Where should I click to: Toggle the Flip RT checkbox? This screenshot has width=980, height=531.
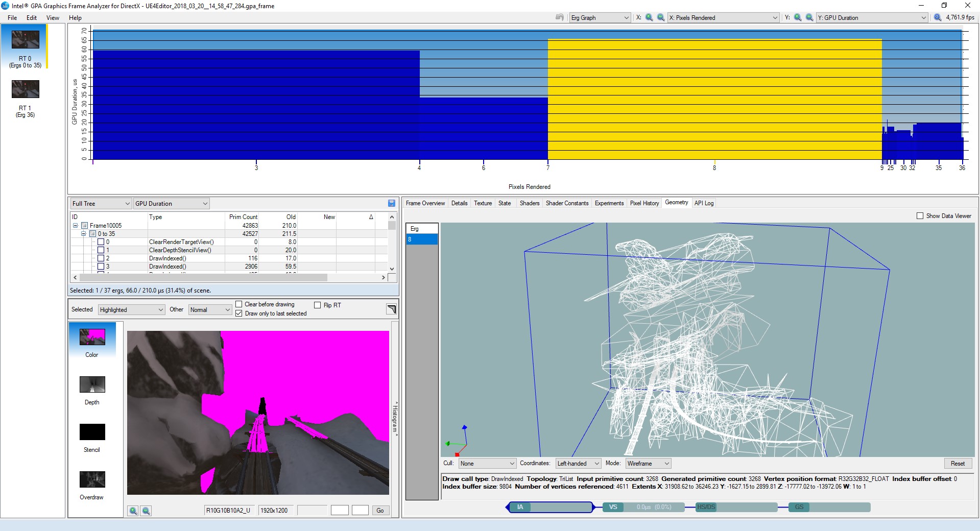(x=317, y=305)
